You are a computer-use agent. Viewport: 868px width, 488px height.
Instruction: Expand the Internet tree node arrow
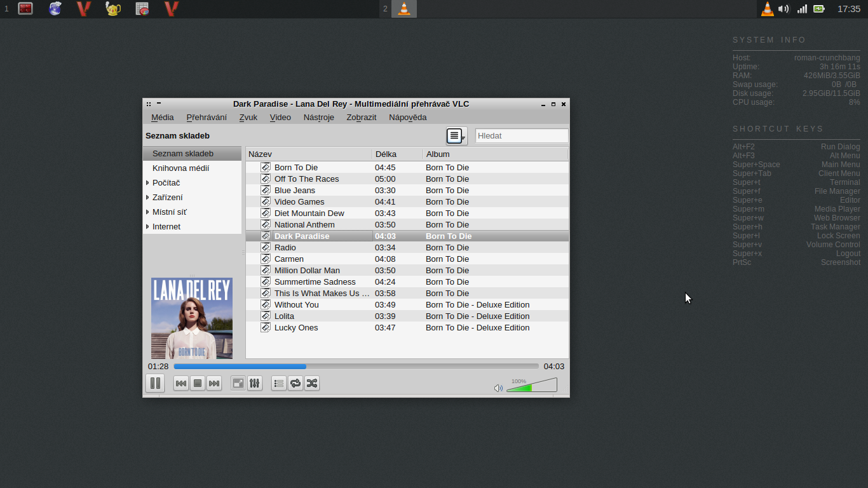coord(147,227)
